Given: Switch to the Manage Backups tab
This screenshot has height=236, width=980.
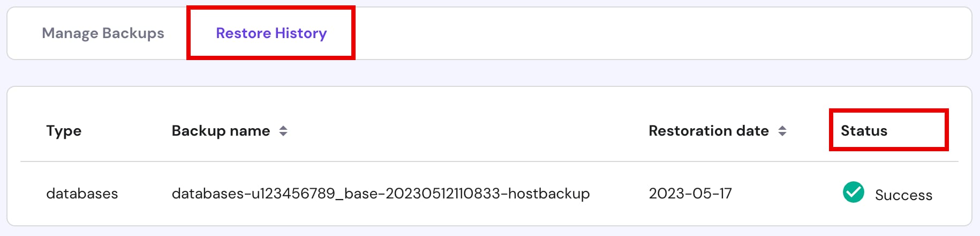Looking at the screenshot, I should [103, 33].
